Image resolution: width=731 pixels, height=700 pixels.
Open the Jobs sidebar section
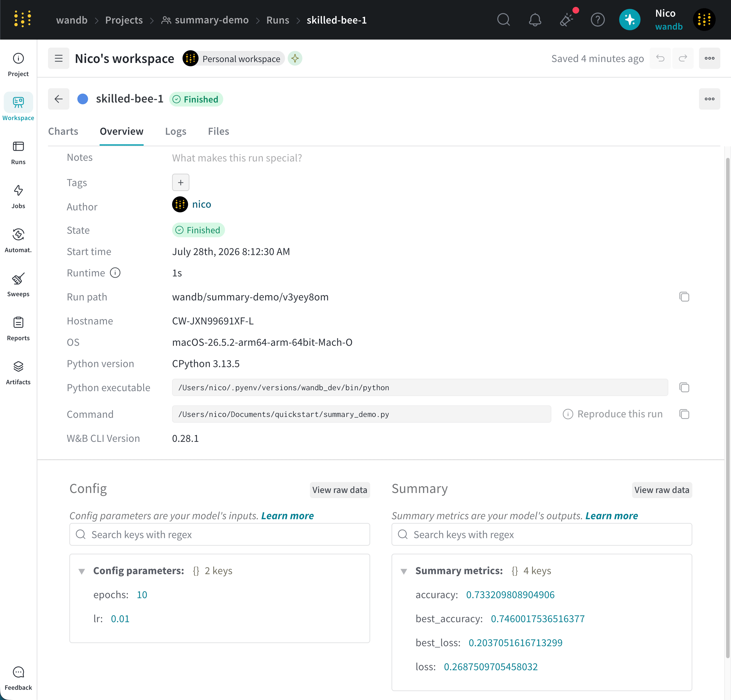tap(18, 197)
